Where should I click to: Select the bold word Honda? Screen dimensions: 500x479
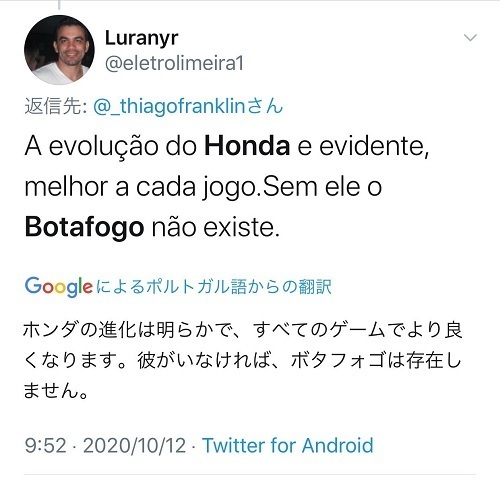[247, 146]
